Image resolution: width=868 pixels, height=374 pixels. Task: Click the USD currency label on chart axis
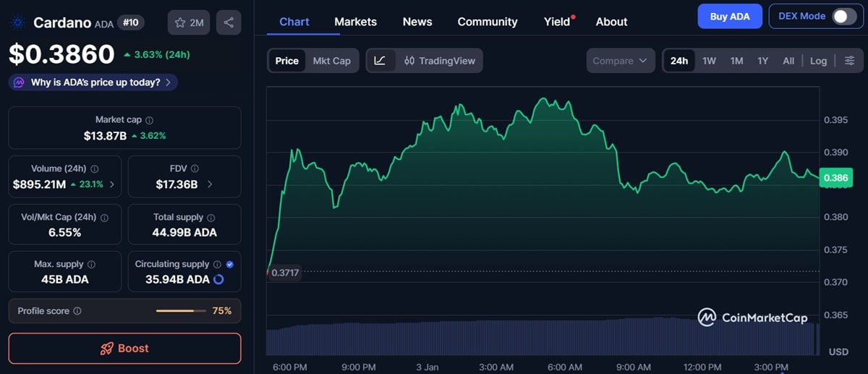[838, 352]
